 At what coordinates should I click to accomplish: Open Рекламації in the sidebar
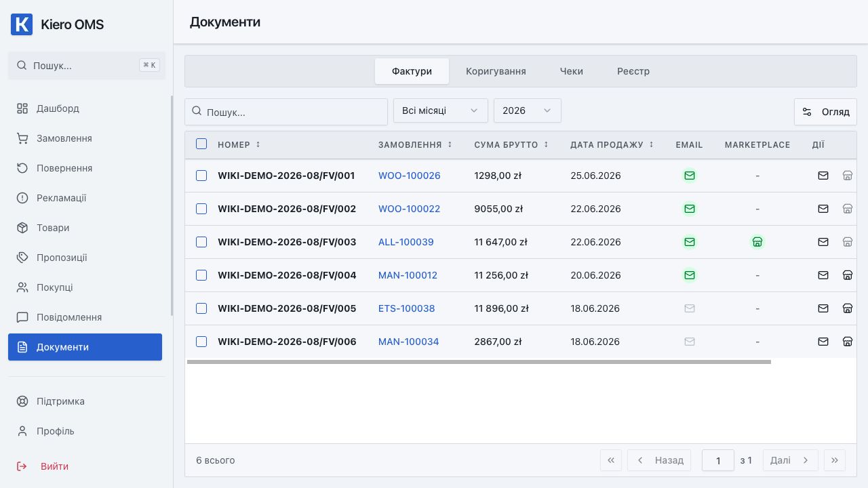click(85, 198)
